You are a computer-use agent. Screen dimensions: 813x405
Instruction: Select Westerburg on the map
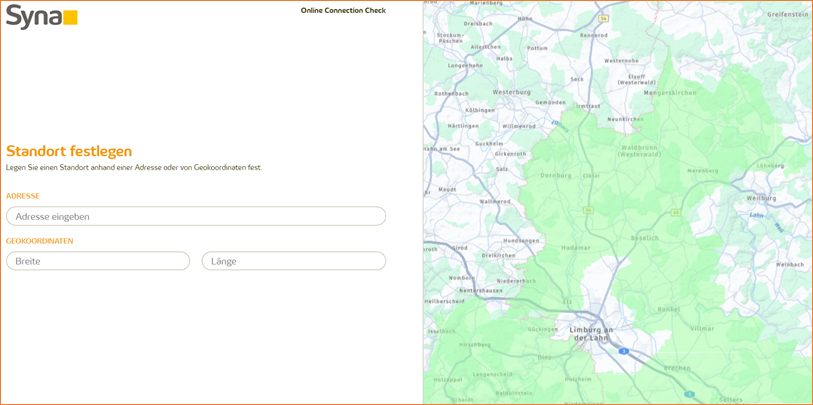[512, 91]
